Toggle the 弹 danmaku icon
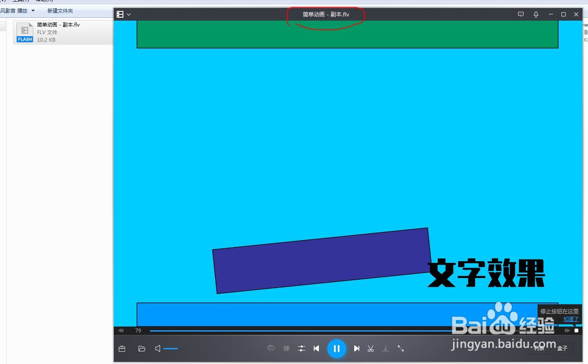 click(x=286, y=348)
